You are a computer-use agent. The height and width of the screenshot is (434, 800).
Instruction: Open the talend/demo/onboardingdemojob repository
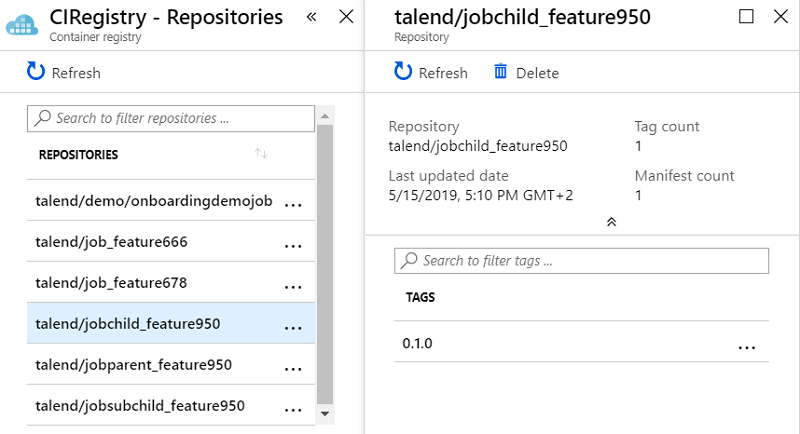154,201
